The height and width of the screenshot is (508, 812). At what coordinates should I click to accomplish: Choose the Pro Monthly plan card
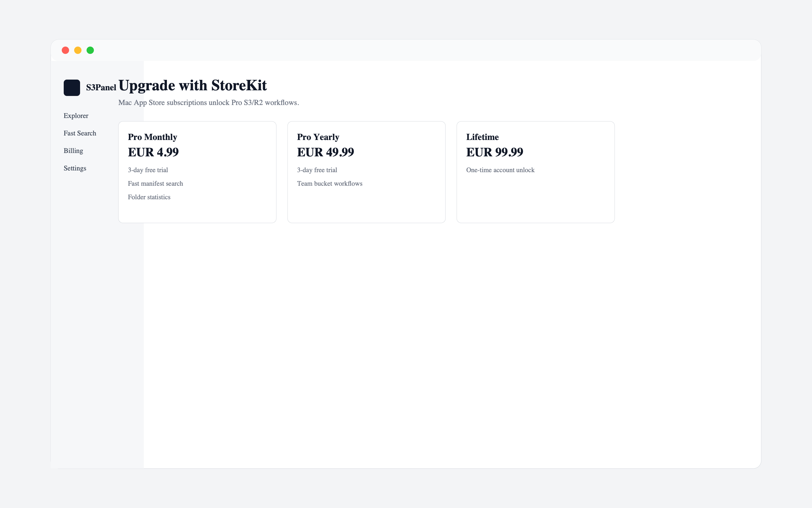click(x=197, y=172)
